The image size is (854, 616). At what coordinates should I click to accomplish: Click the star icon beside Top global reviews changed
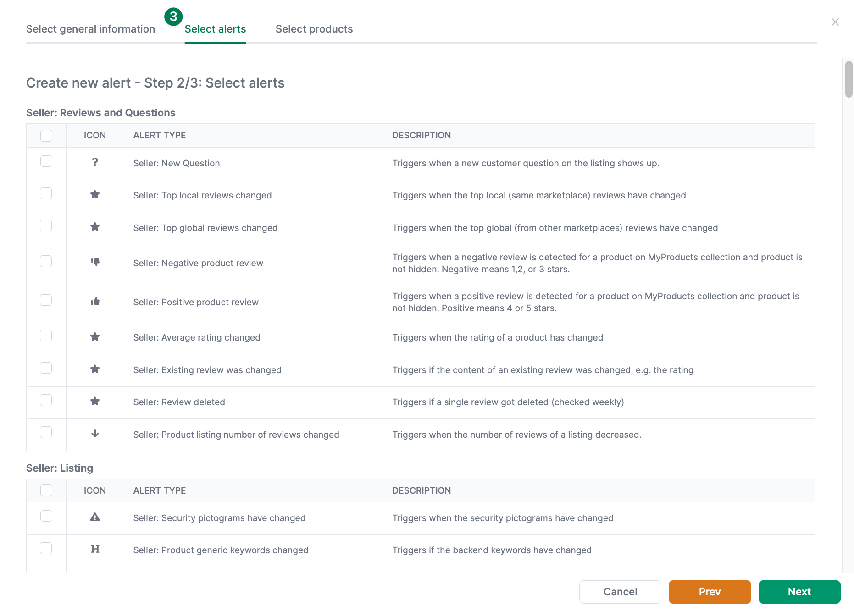(x=95, y=226)
